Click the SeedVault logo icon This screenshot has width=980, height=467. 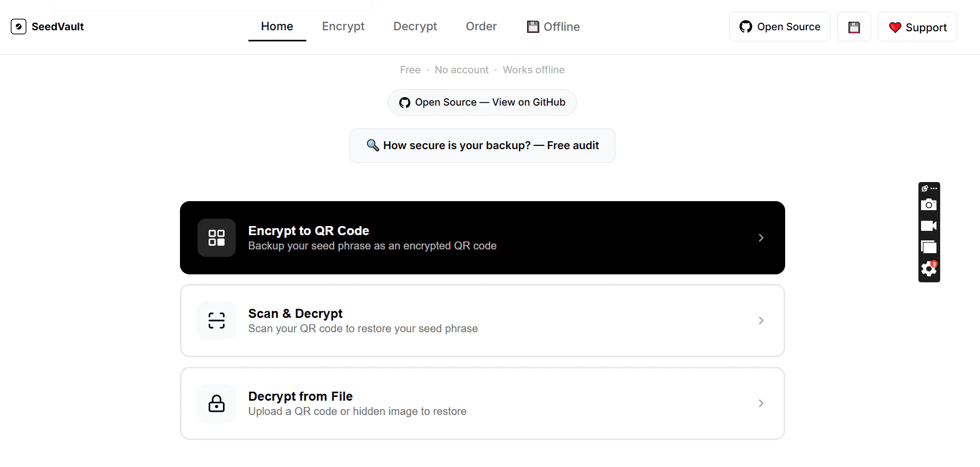tap(19, 27)
